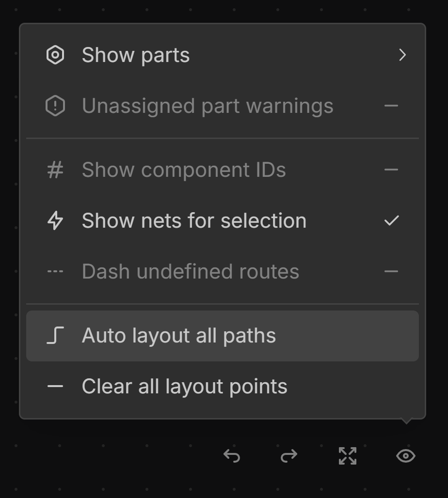Click the warning hexagon icon
Image resolution: width=448 pixels, height=498 pixels.
coord(55,106)
